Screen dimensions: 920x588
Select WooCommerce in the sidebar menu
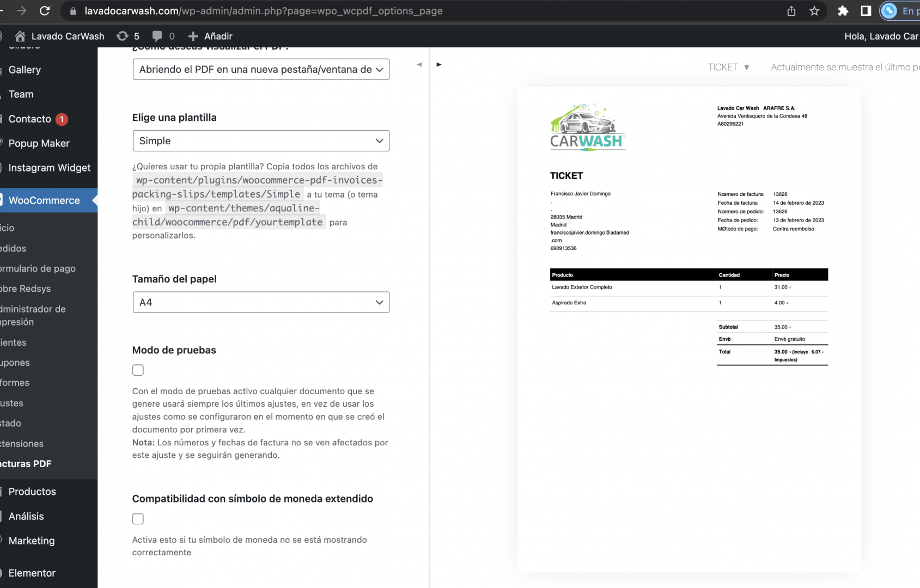[x=44, y=200]
